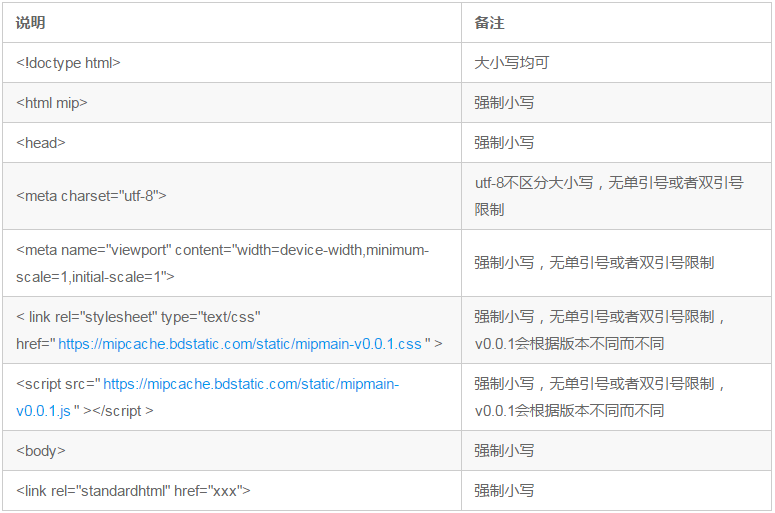
Task: Select the <body> table cell
Action: 41,451
